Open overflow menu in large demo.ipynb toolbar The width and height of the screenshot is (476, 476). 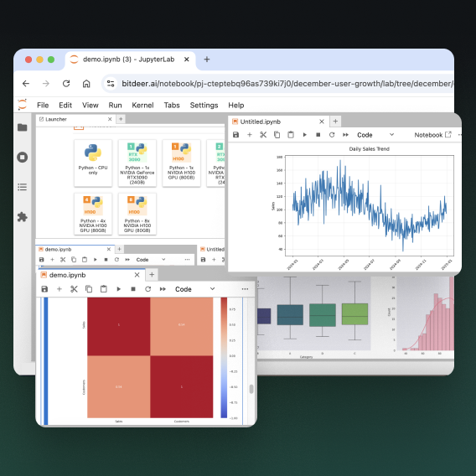(245, 289)
